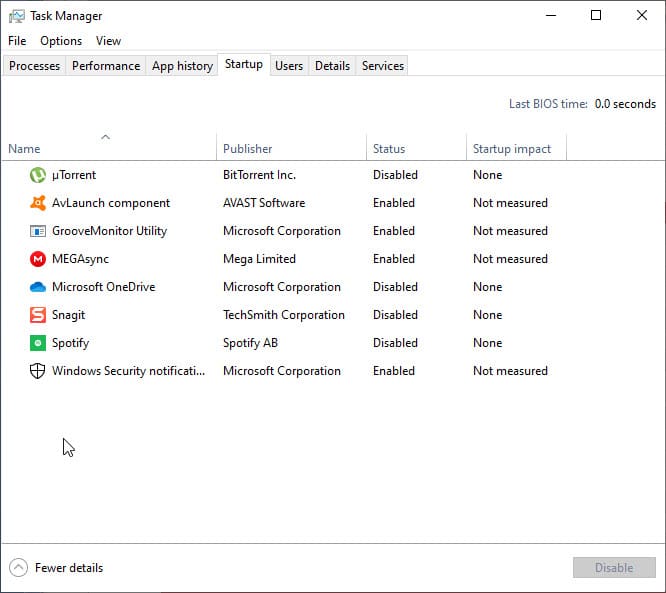Sort by the Startup impact column header
This screenshot has height=593, width=666.
click(516, 148)
